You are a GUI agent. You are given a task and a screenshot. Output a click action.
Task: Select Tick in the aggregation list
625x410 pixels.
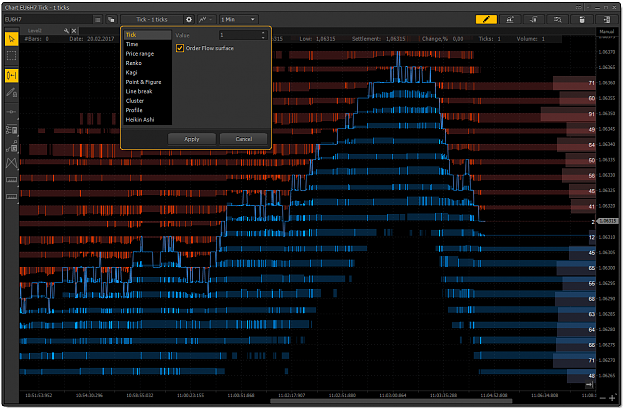tap(147, 35)
